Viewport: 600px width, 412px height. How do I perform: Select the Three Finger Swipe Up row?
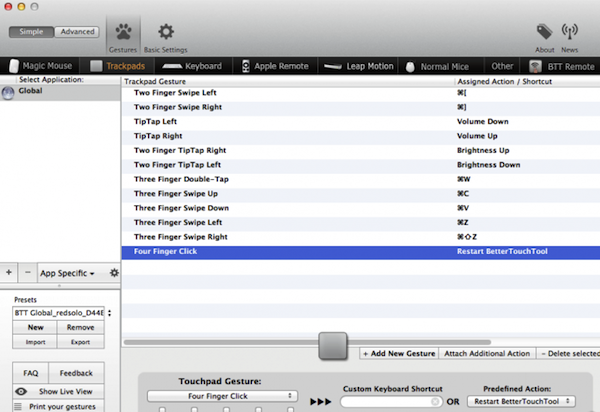361,194
